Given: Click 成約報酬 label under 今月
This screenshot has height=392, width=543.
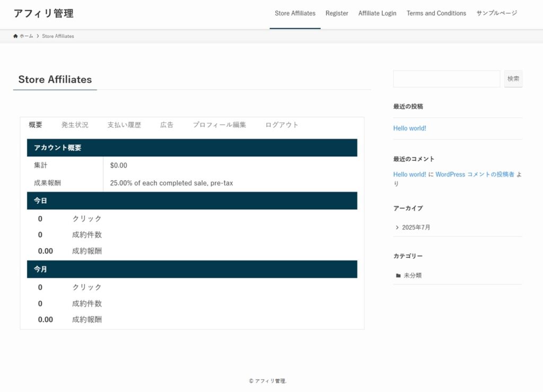Looking at the screenshot, I should pos(87,320).
